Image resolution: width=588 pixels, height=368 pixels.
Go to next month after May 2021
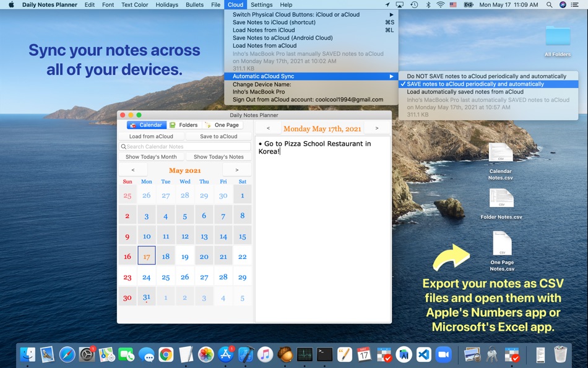click(x=236, y=170)
